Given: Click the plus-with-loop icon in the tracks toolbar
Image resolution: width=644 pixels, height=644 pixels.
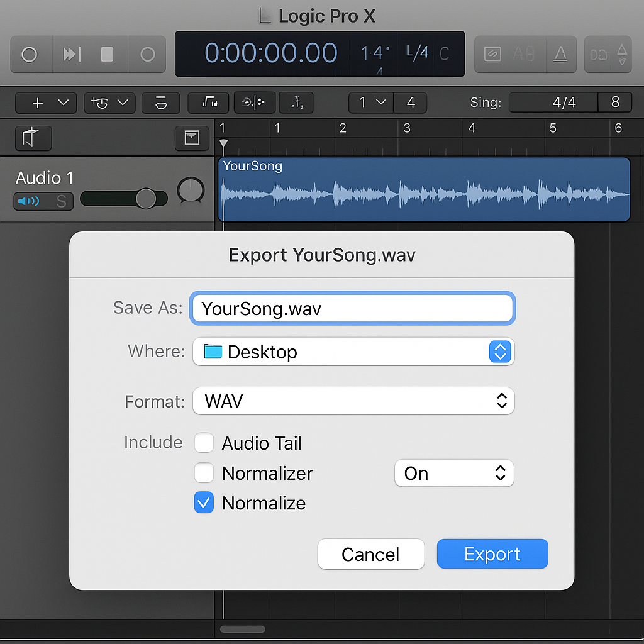Looking at the screenshot, I should pyautogui.click(x=99, y=103).
